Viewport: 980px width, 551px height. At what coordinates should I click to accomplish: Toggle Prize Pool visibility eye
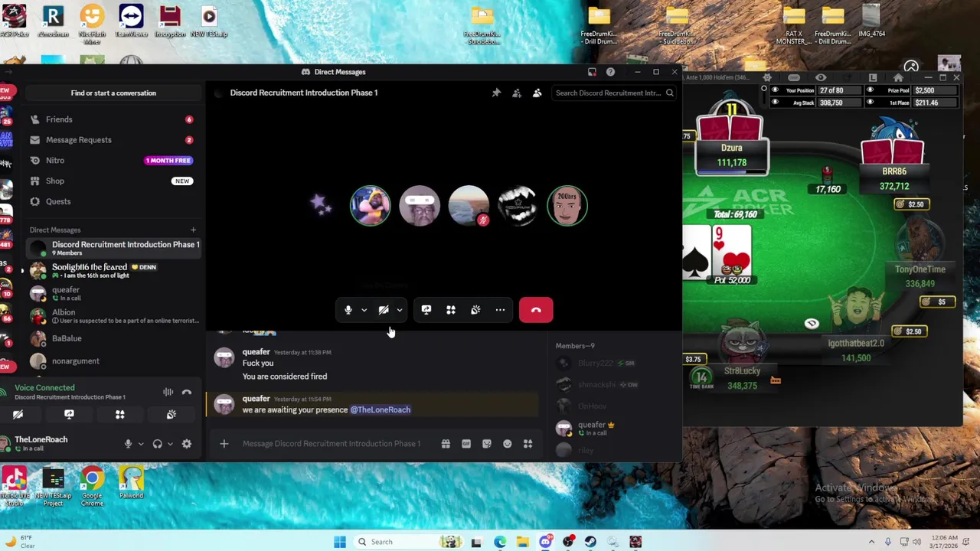pos(871,90)
